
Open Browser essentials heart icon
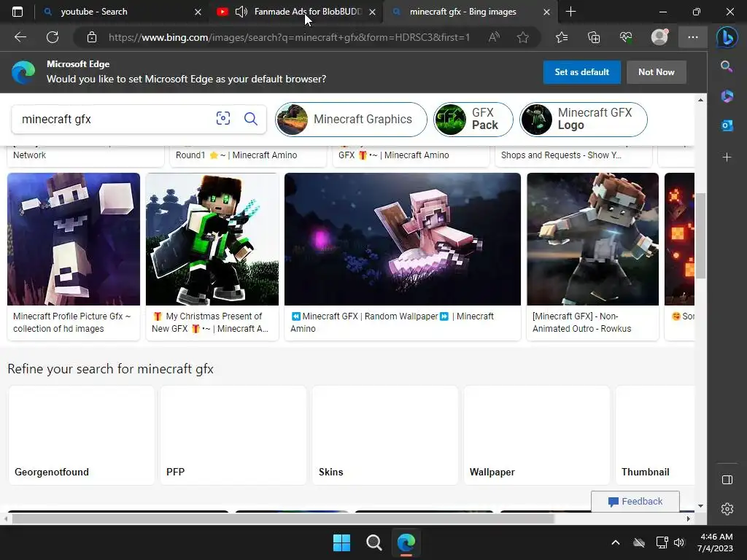pos(626,37)
